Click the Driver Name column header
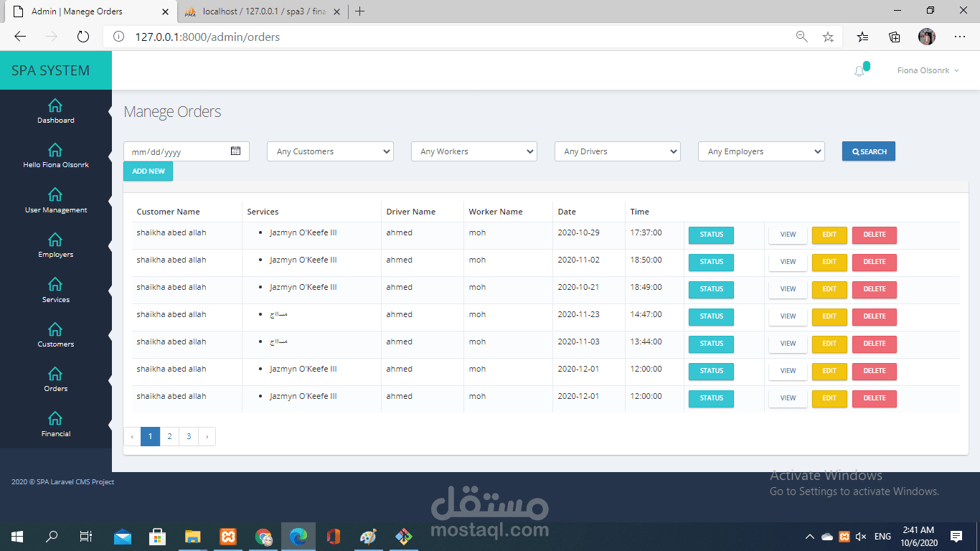The width and height of the screenshot is (980, 551). [x=410, y=212]
